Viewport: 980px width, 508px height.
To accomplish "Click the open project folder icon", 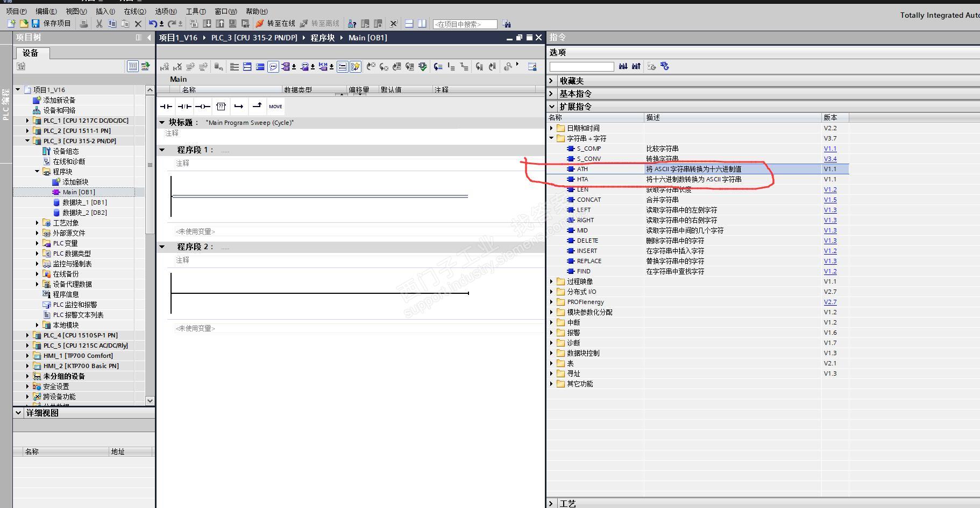I will [x=24, y=24].
